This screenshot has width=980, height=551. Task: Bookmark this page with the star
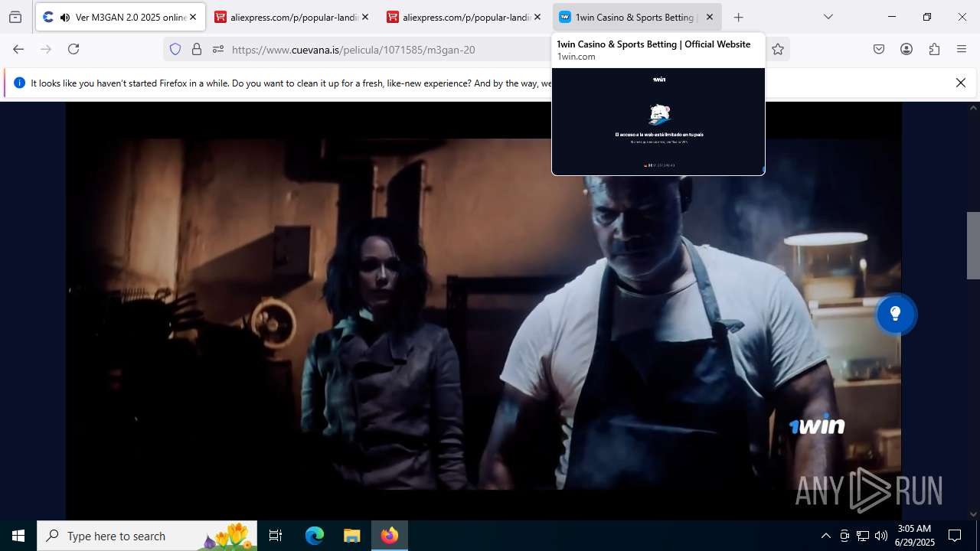[x=778, y=49]
